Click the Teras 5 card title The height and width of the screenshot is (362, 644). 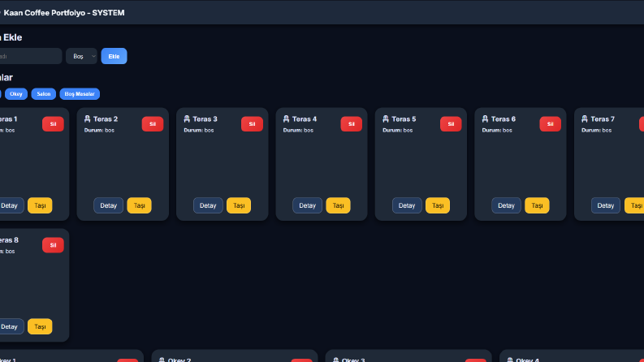[x=404, y=119]
